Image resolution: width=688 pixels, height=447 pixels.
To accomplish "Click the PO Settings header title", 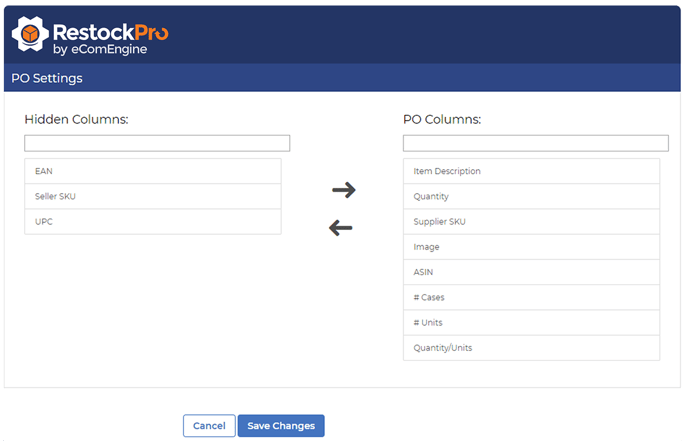I will point(47,78).
